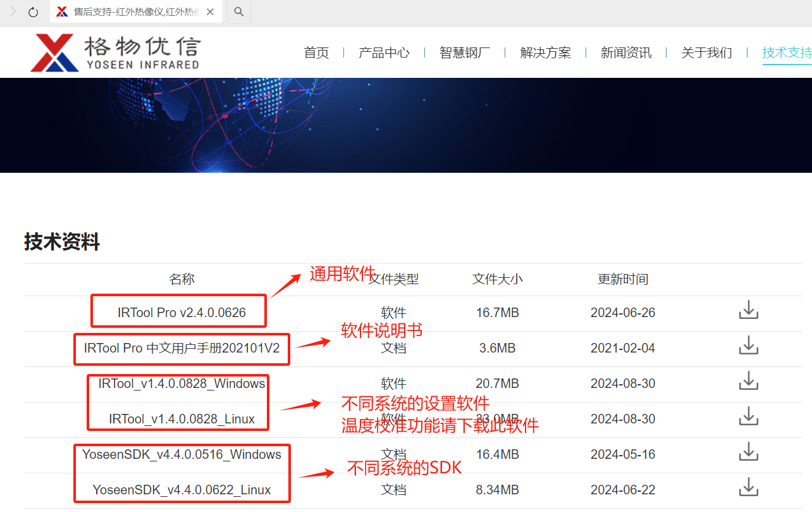Download YoseenSDK_v4.4.0.0516_Windows via its icon
This screenshot has height=512, width=812.
748,452
